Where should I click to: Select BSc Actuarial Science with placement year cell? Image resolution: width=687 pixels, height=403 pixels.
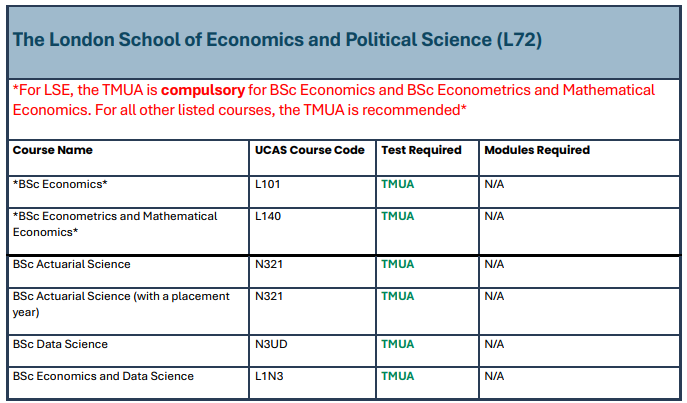(x=121, y=303)
